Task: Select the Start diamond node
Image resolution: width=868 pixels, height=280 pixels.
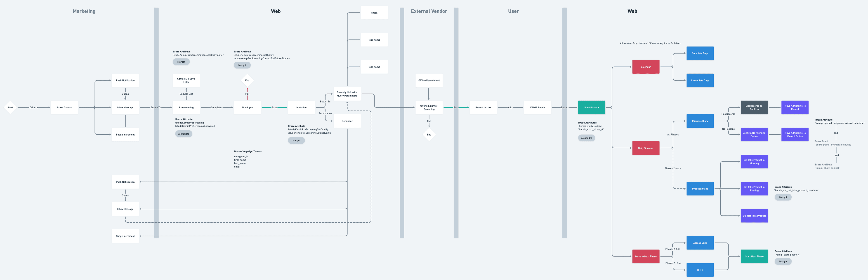Action: tap(10, 107)
